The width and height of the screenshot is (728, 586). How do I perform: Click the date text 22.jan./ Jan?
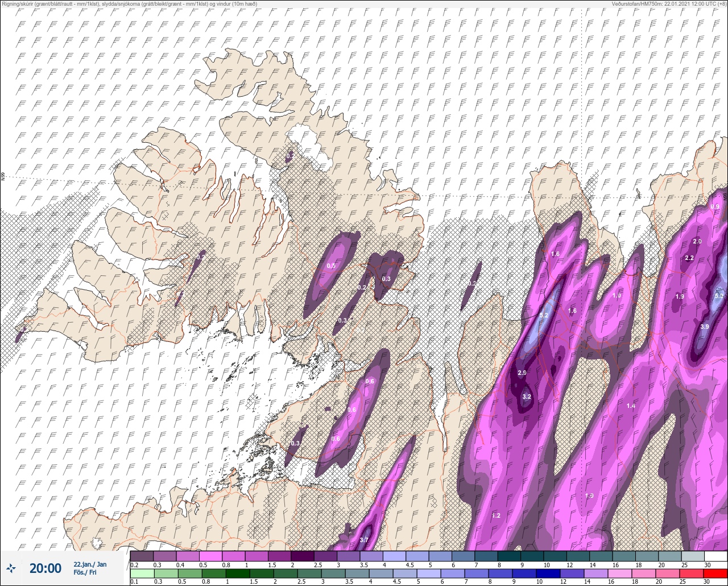click(90, 564)
